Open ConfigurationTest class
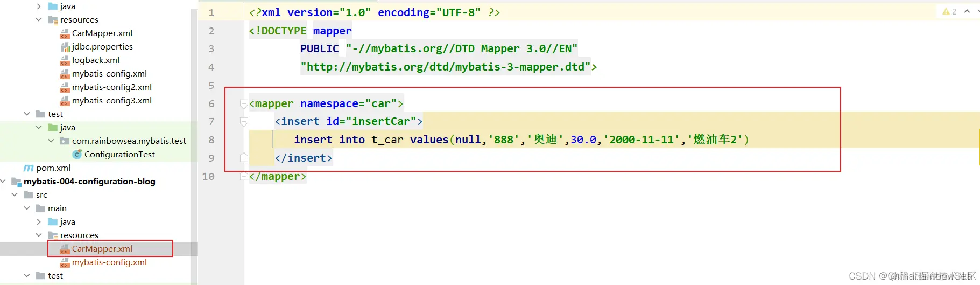This screenshot has width=980, height=285. (119, 155)
